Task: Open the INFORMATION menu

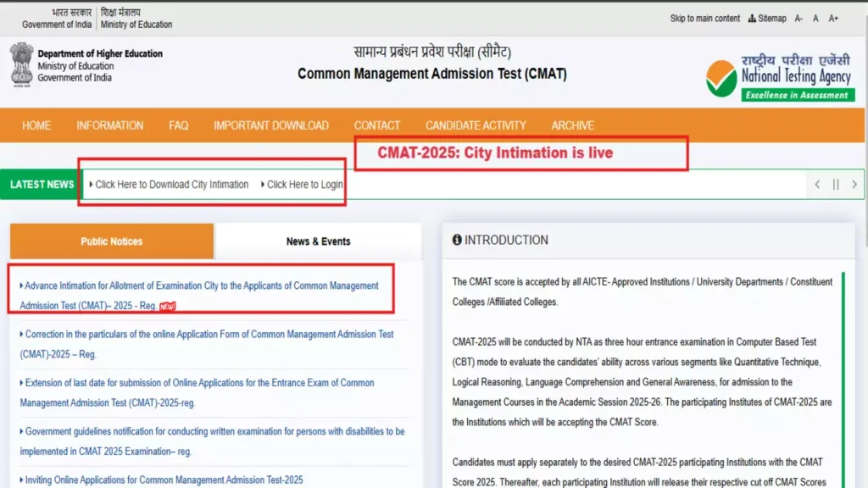Action: pyautogui.click(x=109, y=125)
